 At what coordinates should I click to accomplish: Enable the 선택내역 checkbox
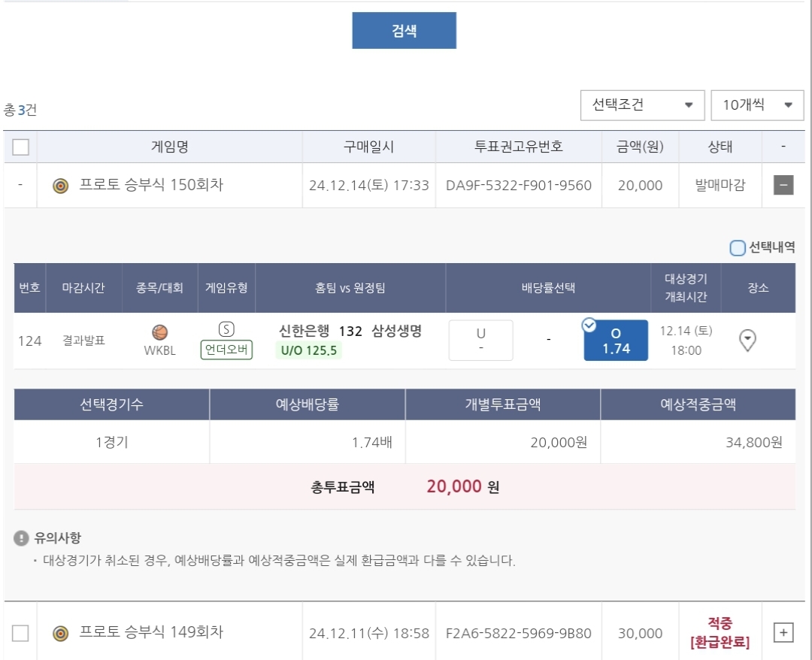coord(738,247)
